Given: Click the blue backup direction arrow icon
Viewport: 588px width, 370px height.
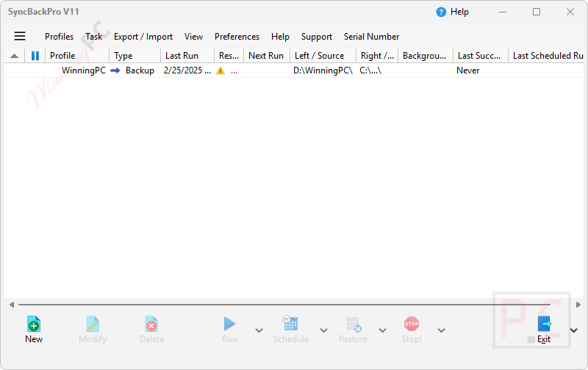Looking at the screenshot, I should [115, 70].
